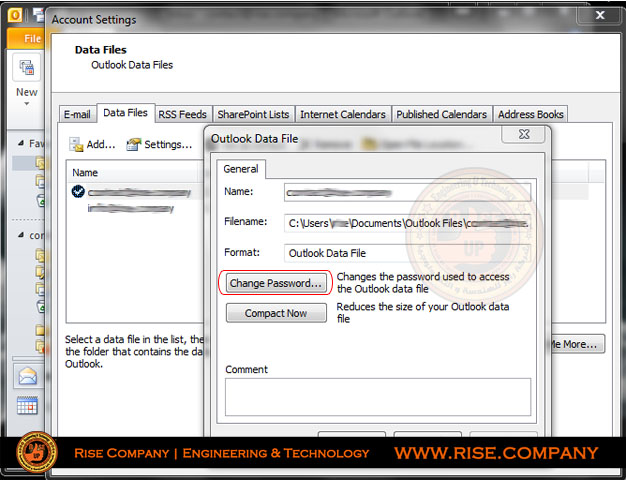626x480 pixels.
Task: Collapse the Favorites section in Outlook
Action: pyautogui.click(x=21, y=143)
